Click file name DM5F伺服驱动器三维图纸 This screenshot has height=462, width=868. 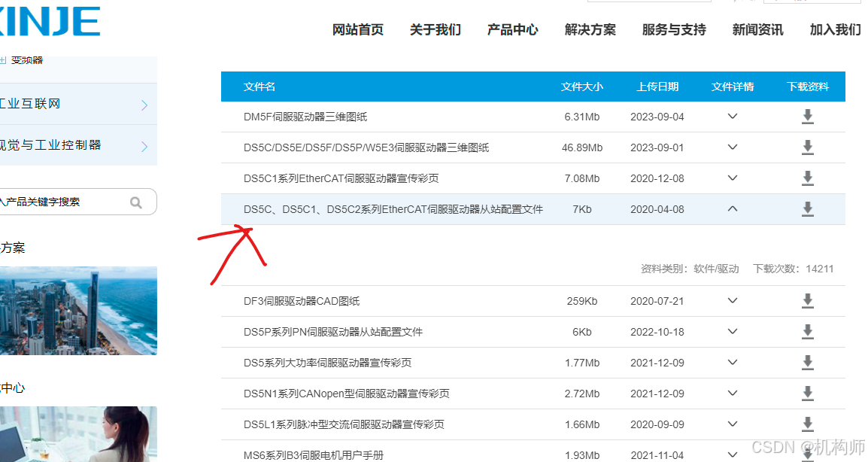tap(305, 117)
